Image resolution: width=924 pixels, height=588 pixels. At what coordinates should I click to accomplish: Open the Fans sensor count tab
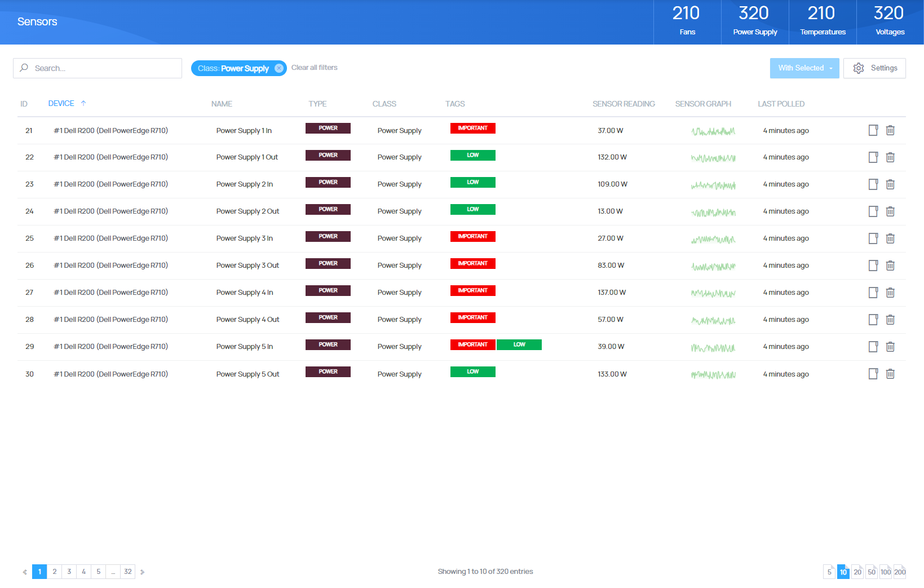[x=687, y=22]
